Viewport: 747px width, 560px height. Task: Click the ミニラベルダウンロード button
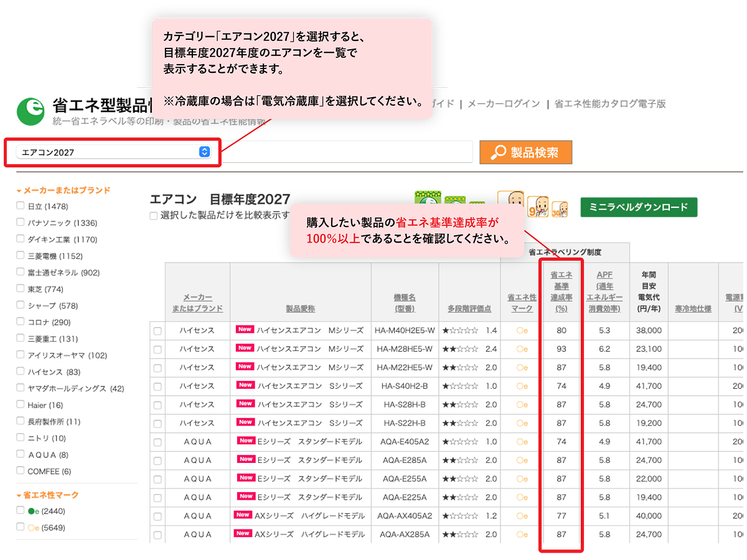tap(639, 207)
